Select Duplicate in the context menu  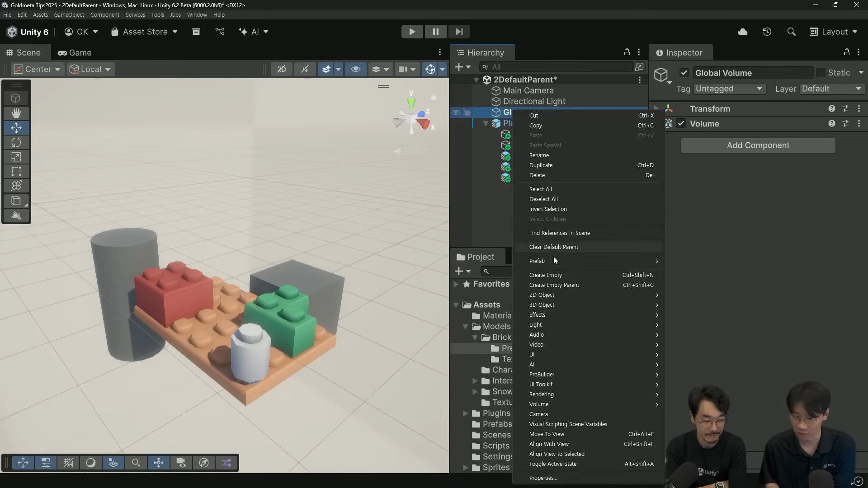pyautogui.click(x=541, y=165)
